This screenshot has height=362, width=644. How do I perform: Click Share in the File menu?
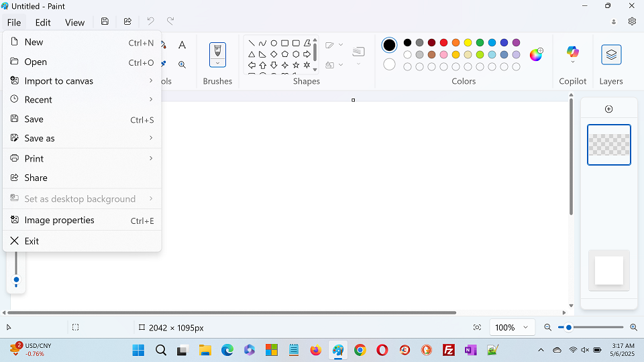[x=36, y=178]
